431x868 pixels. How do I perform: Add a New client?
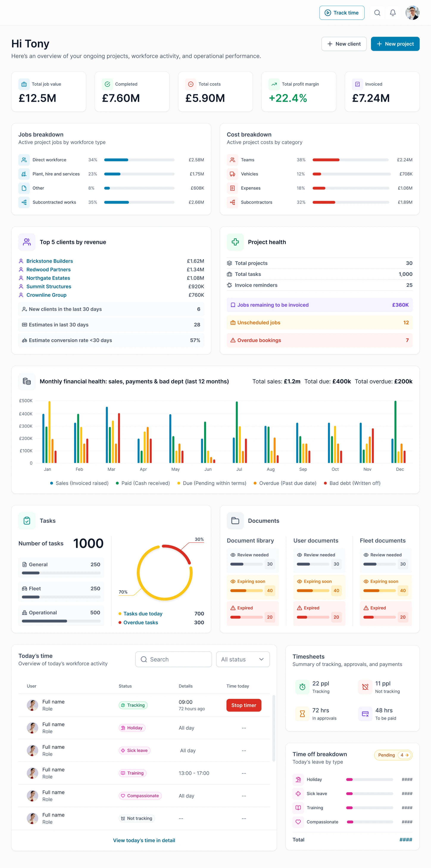click(x=344, y=44)
